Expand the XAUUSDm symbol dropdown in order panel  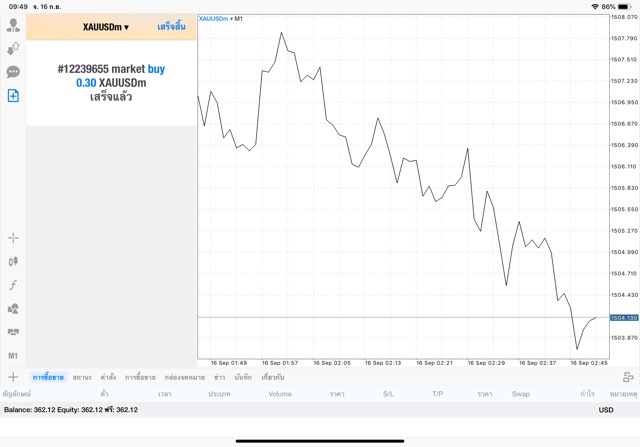pos(106,27)
